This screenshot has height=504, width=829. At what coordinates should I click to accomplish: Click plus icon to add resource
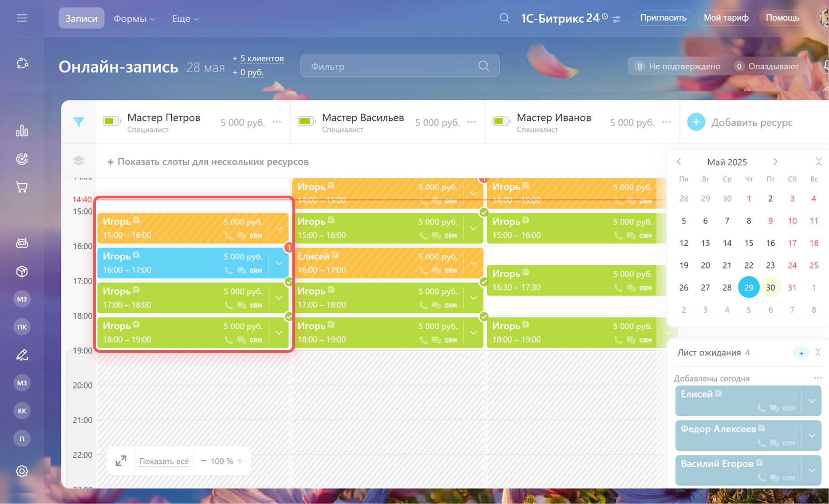[x=696, y=122]
